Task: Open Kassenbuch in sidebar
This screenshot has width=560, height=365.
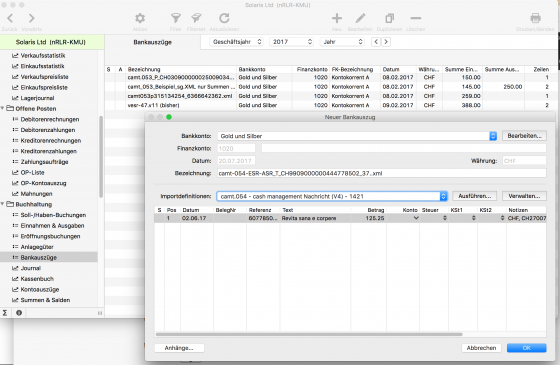Action: [37, 279]
